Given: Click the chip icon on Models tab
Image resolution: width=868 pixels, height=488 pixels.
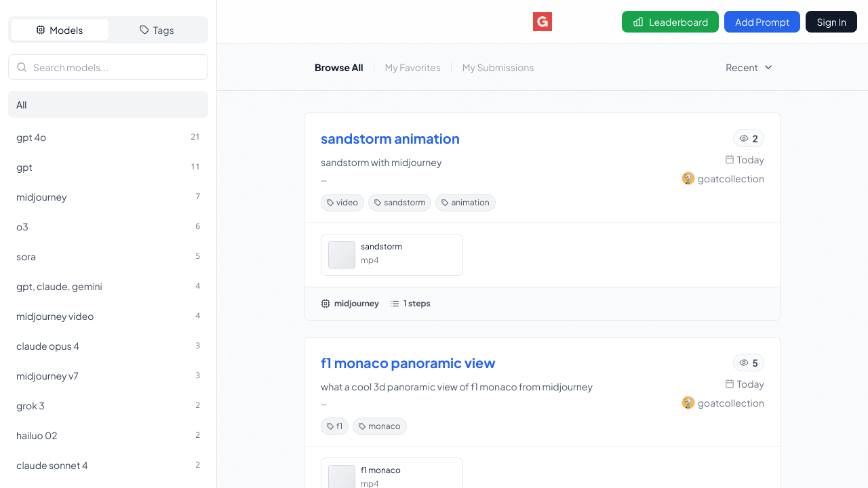Looking at the screenshot, I should pos(41,30).
